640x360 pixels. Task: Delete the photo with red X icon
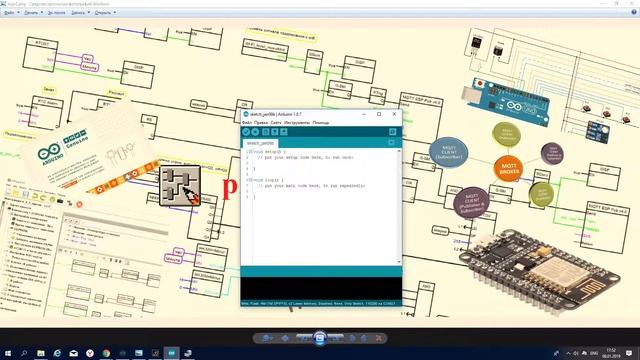click(379, 338)
